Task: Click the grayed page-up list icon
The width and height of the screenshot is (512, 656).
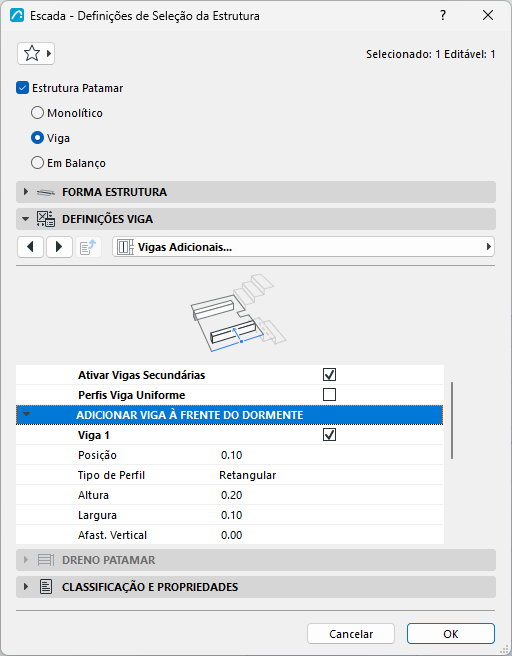Action: (x=88, y=247)
